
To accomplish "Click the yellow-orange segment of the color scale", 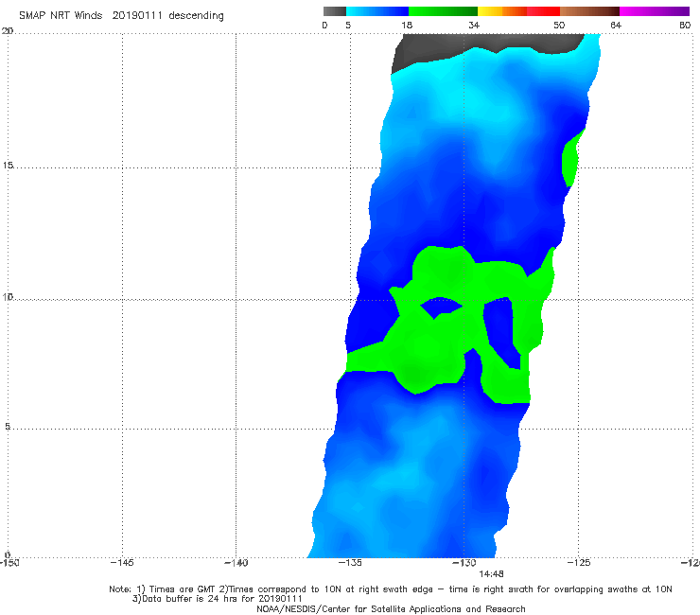I will pyautogui.click(x=502, y=11).
